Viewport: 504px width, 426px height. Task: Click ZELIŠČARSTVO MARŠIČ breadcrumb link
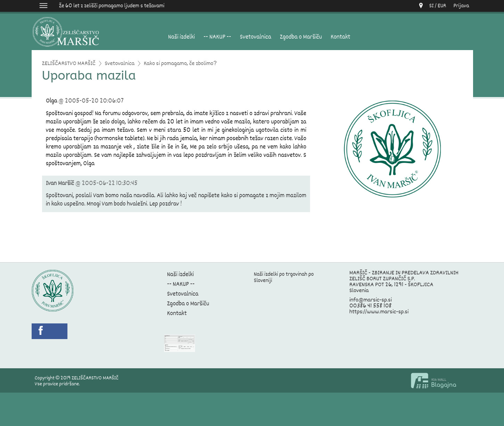pyautogui.click(x=68, y=63)
